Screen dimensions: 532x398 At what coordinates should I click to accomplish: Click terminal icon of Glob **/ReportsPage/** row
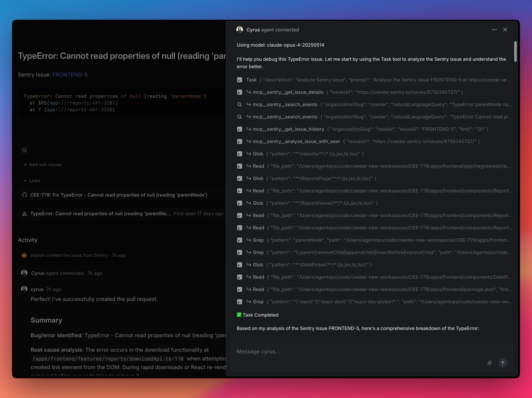239,179
